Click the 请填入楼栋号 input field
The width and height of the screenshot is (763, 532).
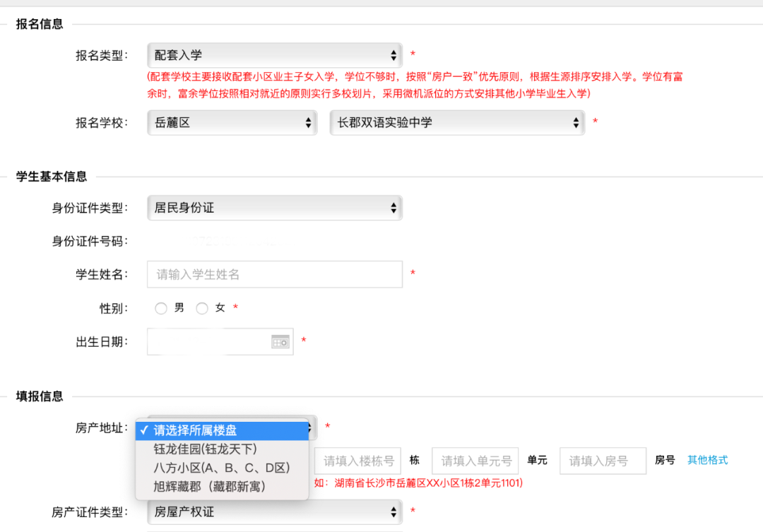point(357,461)
